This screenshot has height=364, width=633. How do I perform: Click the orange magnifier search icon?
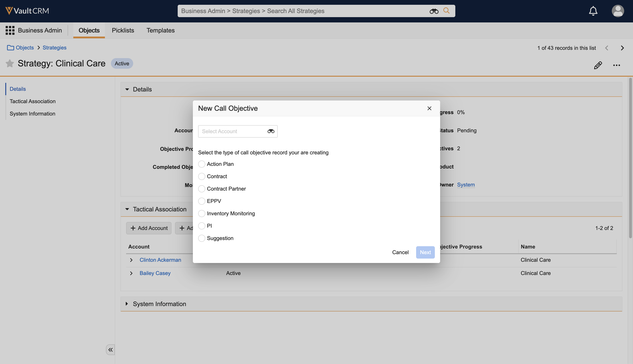[446, 11]
